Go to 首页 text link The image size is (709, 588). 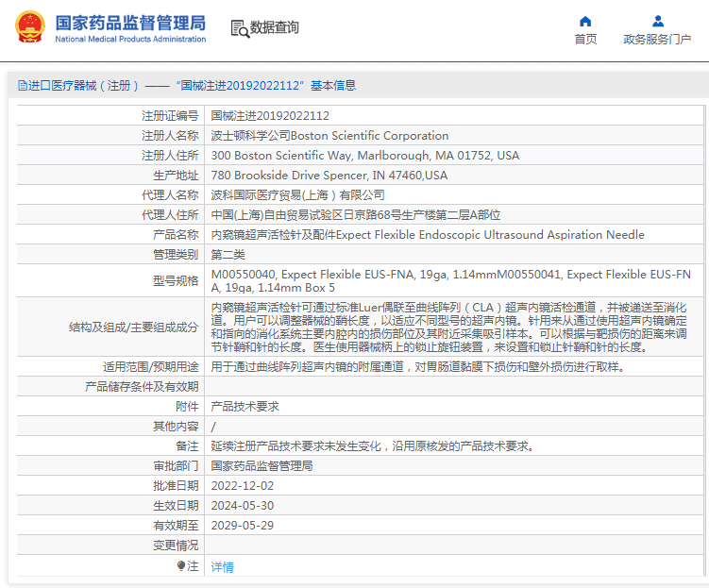click(x=585, y=40)
